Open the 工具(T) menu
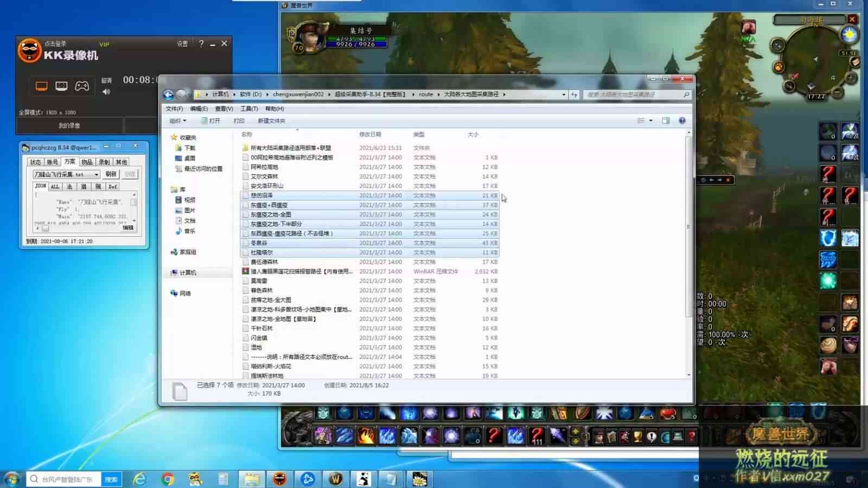868x488 pixels. [249, 109]
